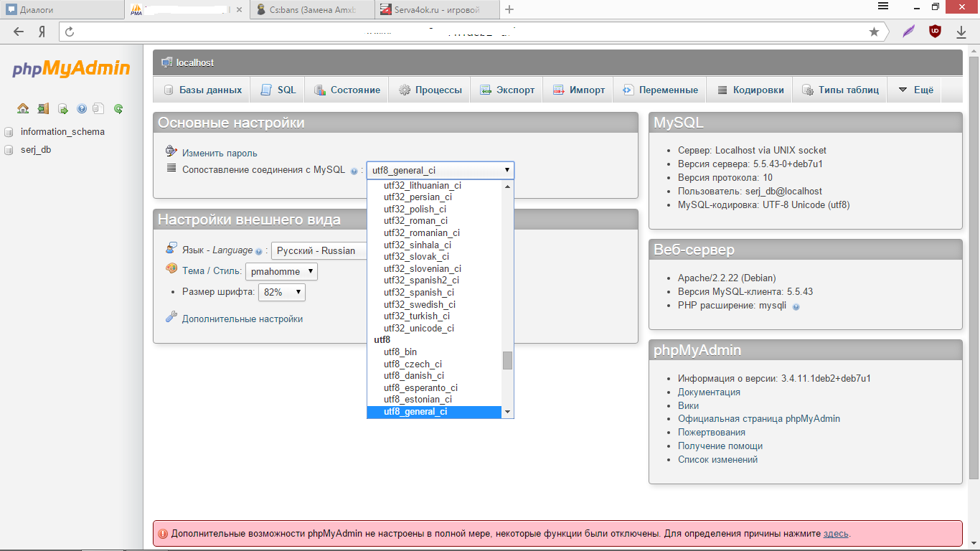
Task: Select utf8_estonian_ci option
Action: click(435, 400)
